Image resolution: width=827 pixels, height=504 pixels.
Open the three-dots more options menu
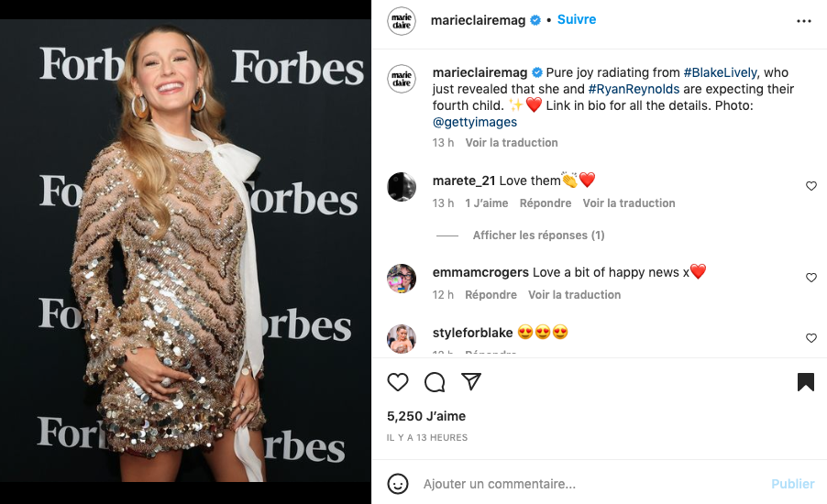(x=804, y=20)
